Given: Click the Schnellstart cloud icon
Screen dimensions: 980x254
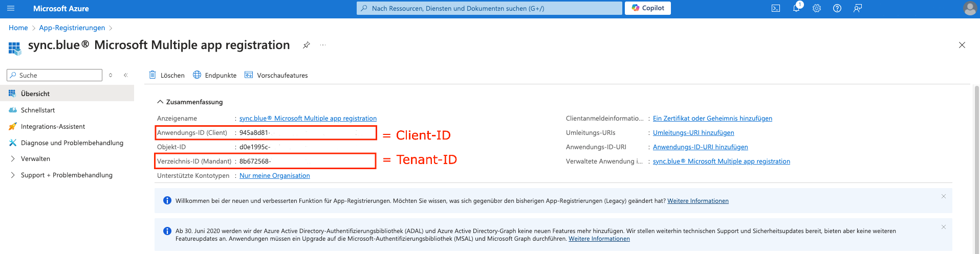Looking at the screenshot, I should [13, 110].
